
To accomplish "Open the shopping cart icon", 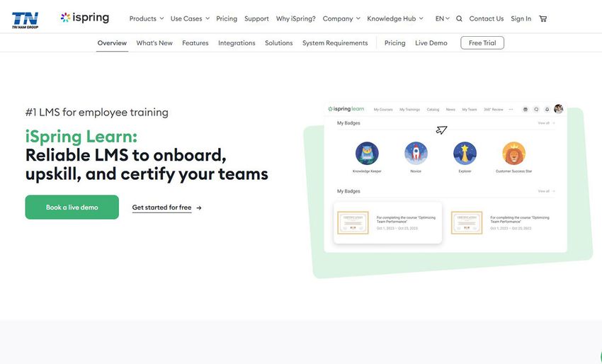I will (543, 18).
